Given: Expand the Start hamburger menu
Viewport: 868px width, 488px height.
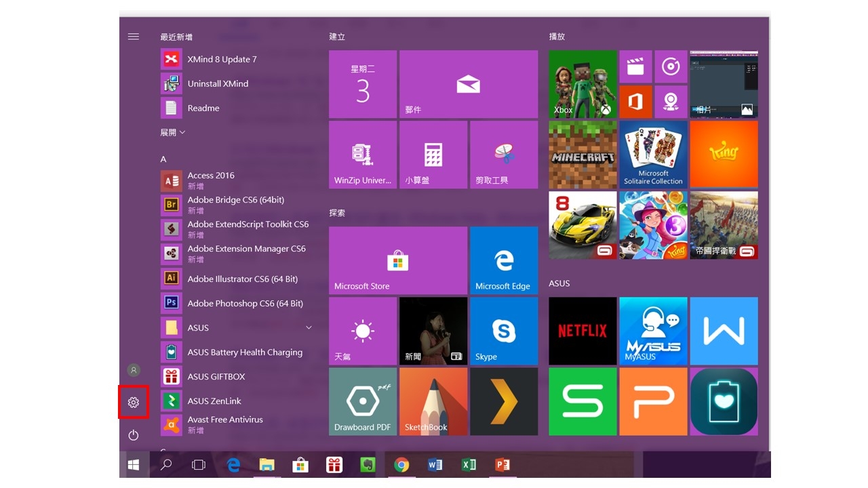Looking at the screenshot, I should tap(134, 37).
